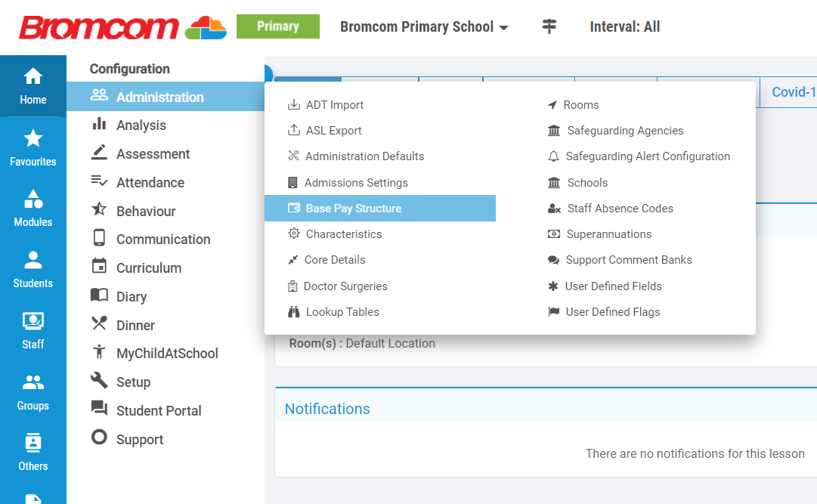Expand the Bromcom Primary School dropdown
Viewport: 817px width, 504px height.
pyautogui.click(x=424, y=26)
